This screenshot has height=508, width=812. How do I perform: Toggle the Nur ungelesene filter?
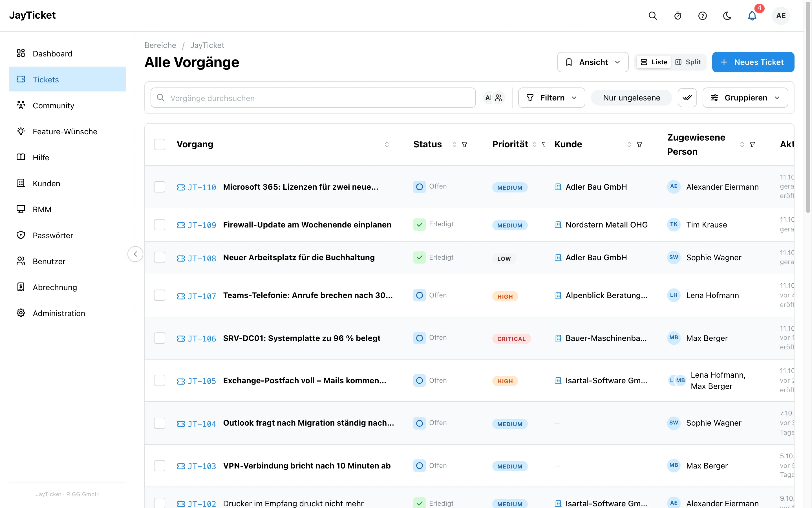[632, 98]
